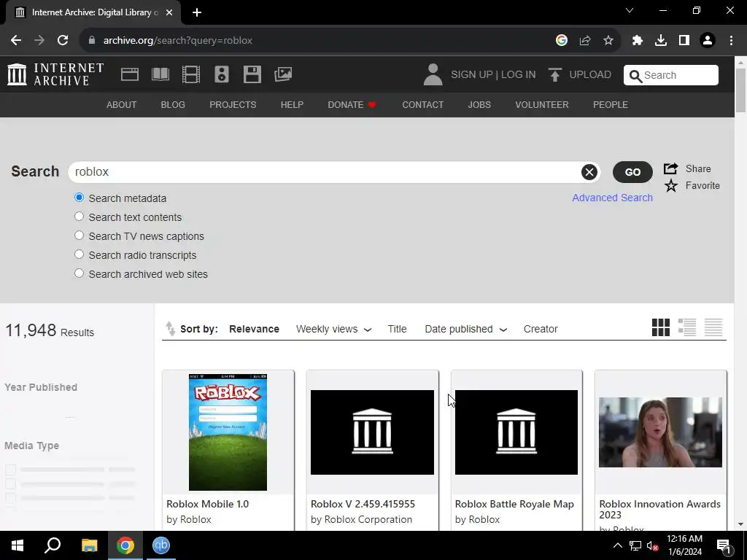The image size is (747, 560).
Task: Show hidden system tray icons
Action: (617, 545)
